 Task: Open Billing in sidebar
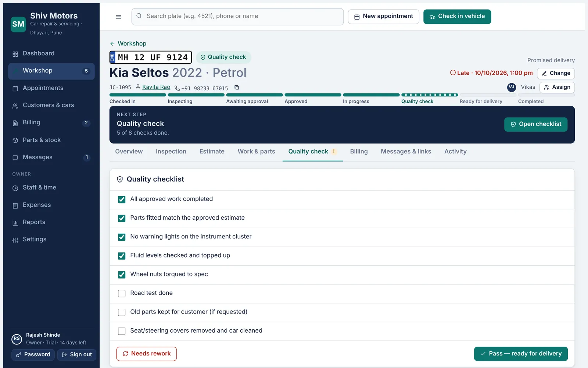point(51,123)
